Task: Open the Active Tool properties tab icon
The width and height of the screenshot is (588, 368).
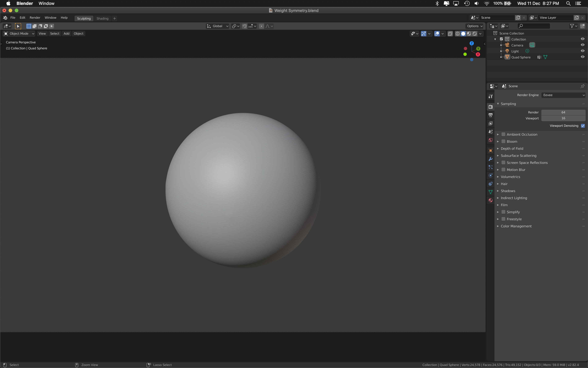Action: tap(491, 96)
